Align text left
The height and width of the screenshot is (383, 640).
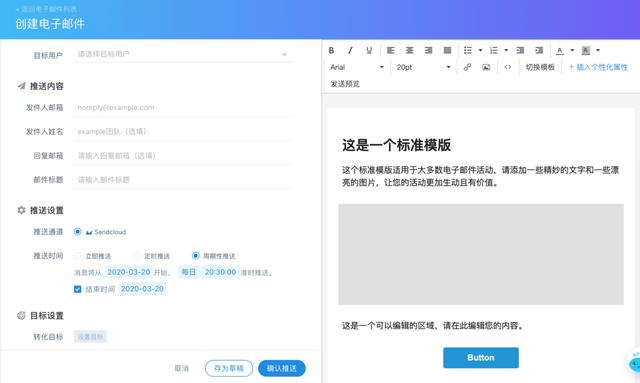click(x=391, y=50)
